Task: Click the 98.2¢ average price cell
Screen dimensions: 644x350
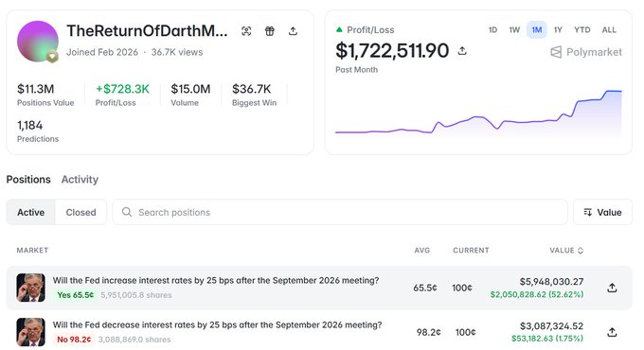Action: tap(428, 332)
